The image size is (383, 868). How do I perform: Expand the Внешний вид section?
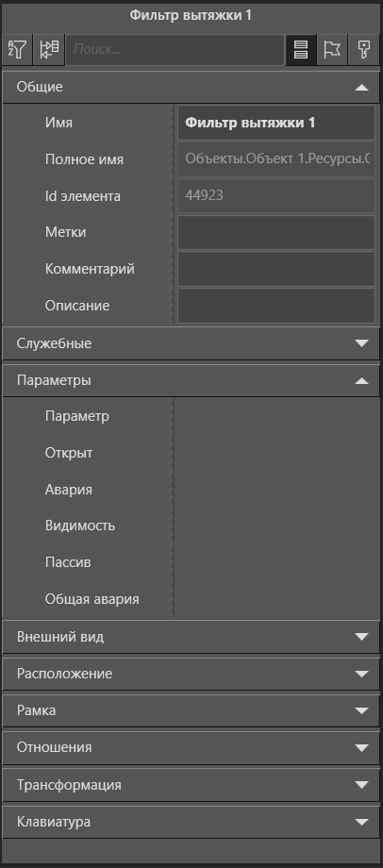(x=361, y=637)
